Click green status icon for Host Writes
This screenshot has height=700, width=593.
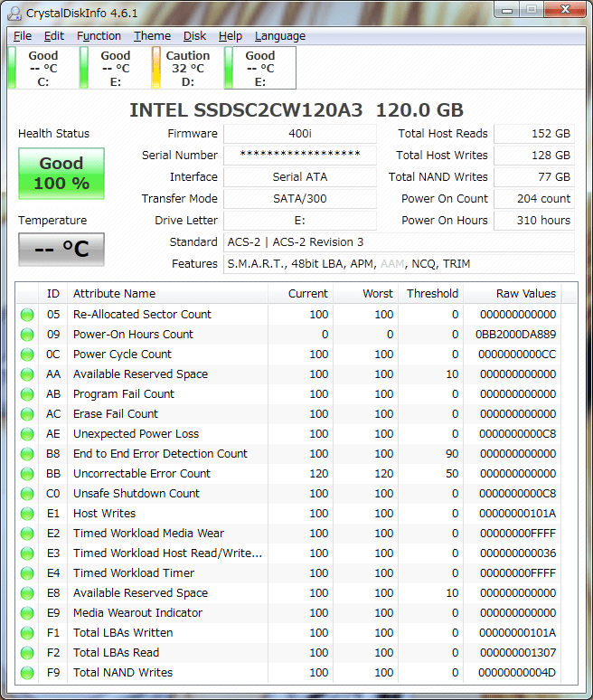[x=27, y=514]
